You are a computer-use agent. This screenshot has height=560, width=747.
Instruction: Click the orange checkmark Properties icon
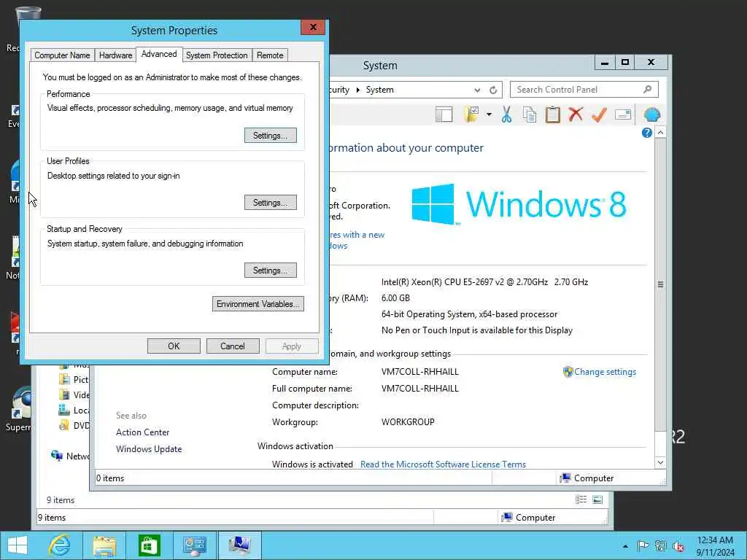tap(599, 114)
